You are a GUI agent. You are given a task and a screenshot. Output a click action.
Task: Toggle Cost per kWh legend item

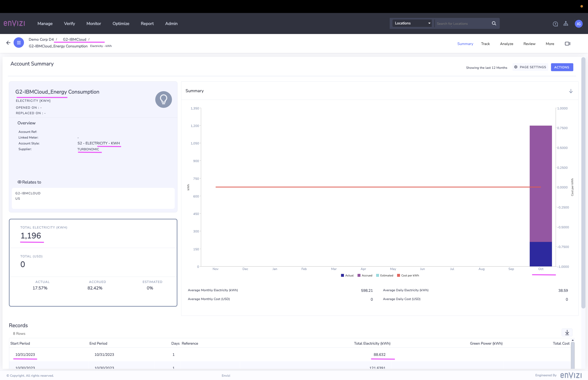(x=408, y=275)
